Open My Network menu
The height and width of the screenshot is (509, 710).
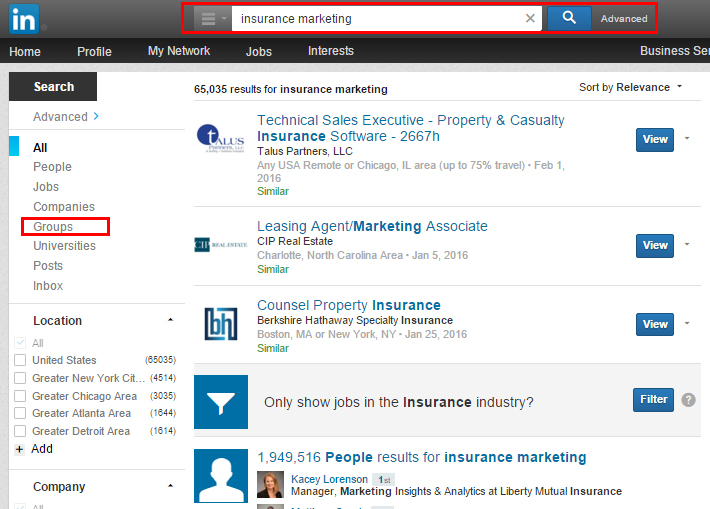point(179,51)
